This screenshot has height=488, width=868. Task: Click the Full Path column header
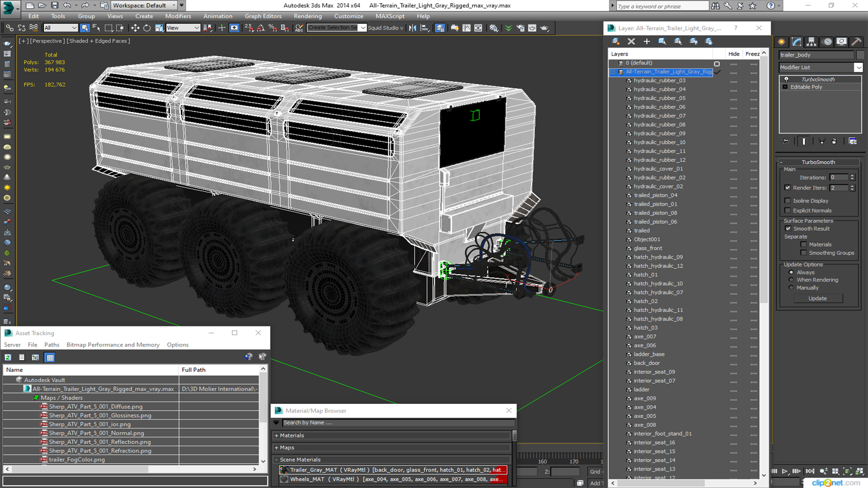pyautogui.click(x=218, y=370)
